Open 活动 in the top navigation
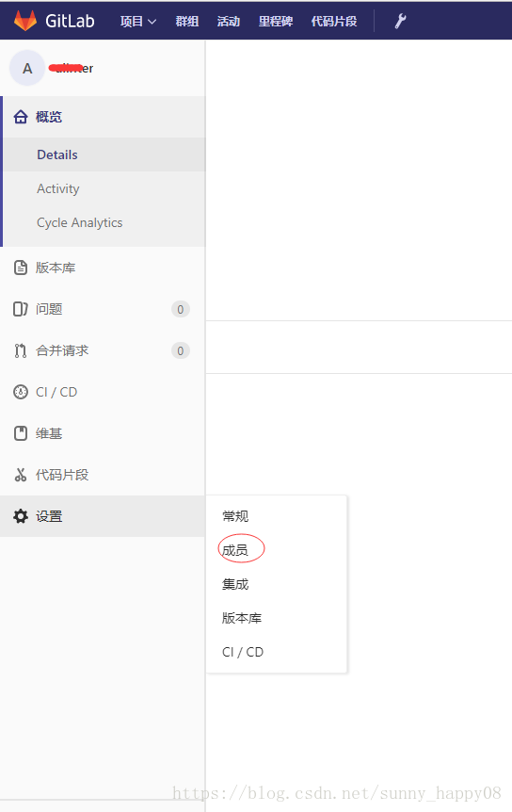This screenshot has height=812, width=512. (x=229, y=22)
